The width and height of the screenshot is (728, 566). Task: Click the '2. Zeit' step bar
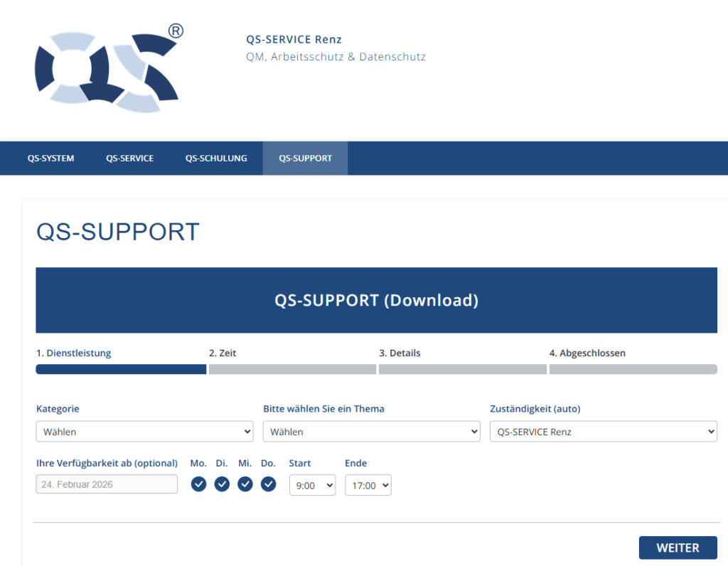point(292,369)
